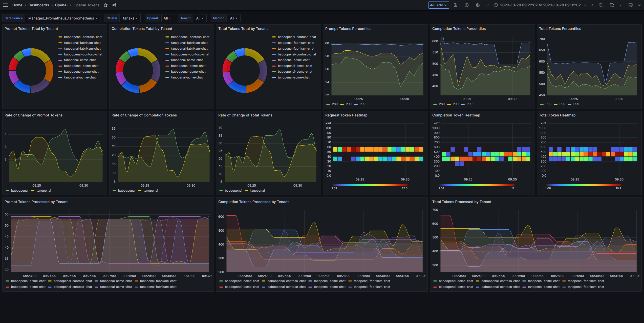Open dashboard insights info icon
The width and height of the screenshot is (644, 323).
[466, 5]
